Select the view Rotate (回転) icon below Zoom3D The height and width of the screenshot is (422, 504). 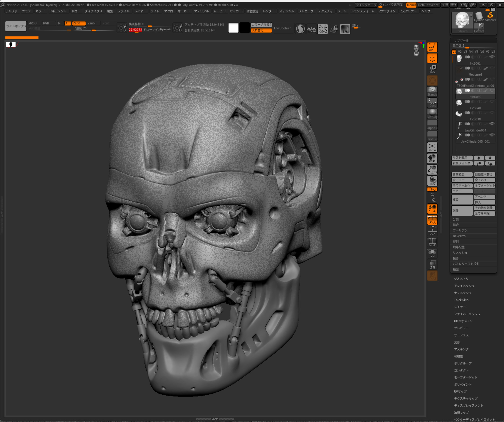tap(432, 181)
